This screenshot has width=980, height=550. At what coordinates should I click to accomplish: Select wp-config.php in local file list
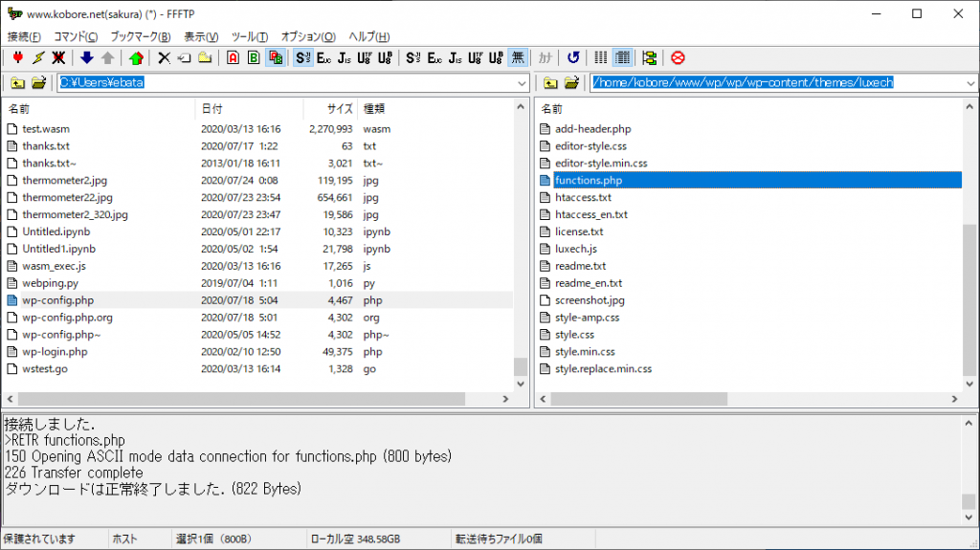coord(58,300)
